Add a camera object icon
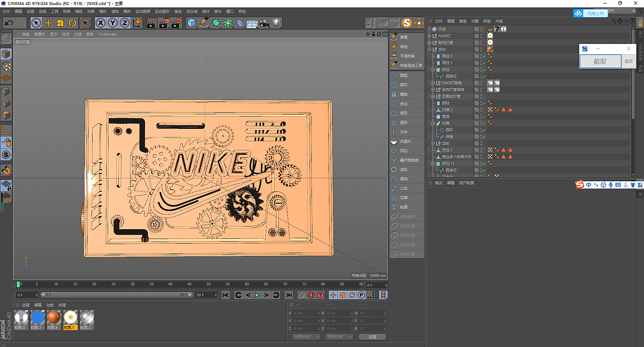 264,23
